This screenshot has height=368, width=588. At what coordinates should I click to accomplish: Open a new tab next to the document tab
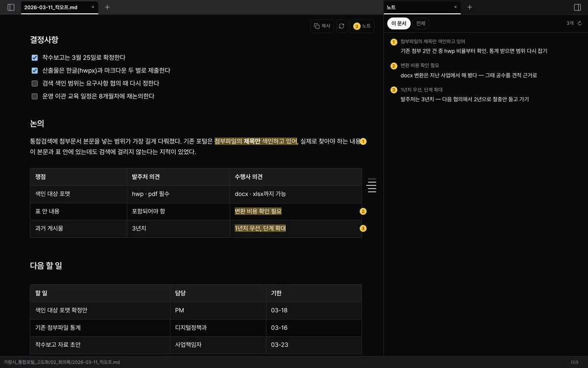pyautogui.click(x=107, y=7)
